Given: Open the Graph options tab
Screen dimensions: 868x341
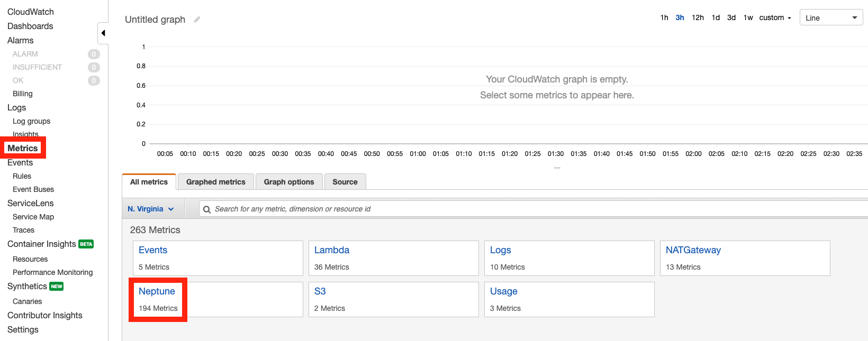Looking at the screenshot, I should 289,182.
